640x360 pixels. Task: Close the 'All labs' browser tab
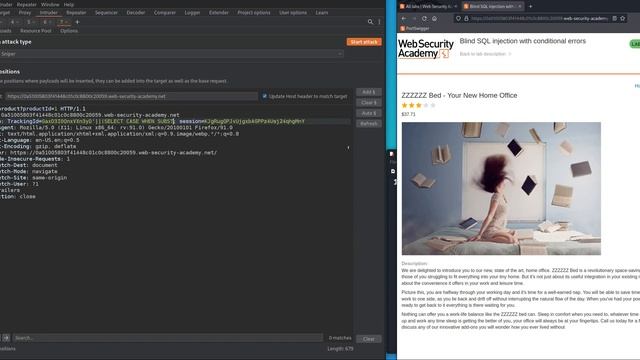tap(456, 7)
